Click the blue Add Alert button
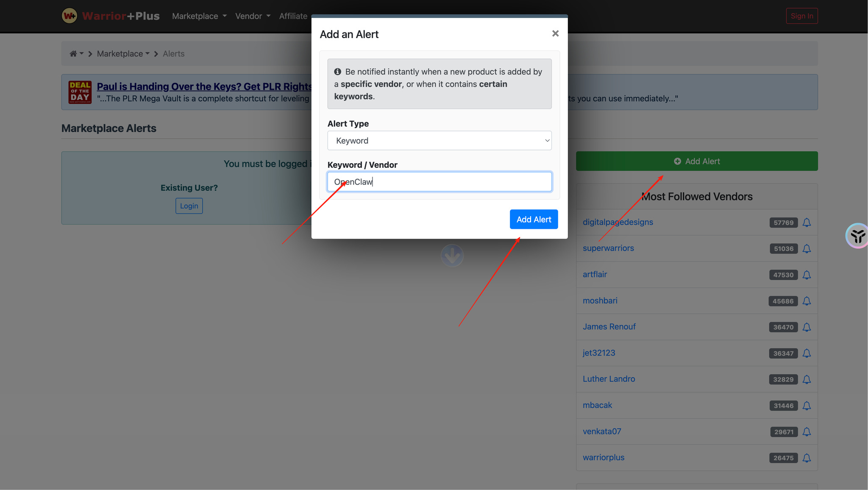 pyautogui.click(x=534, y=219)
